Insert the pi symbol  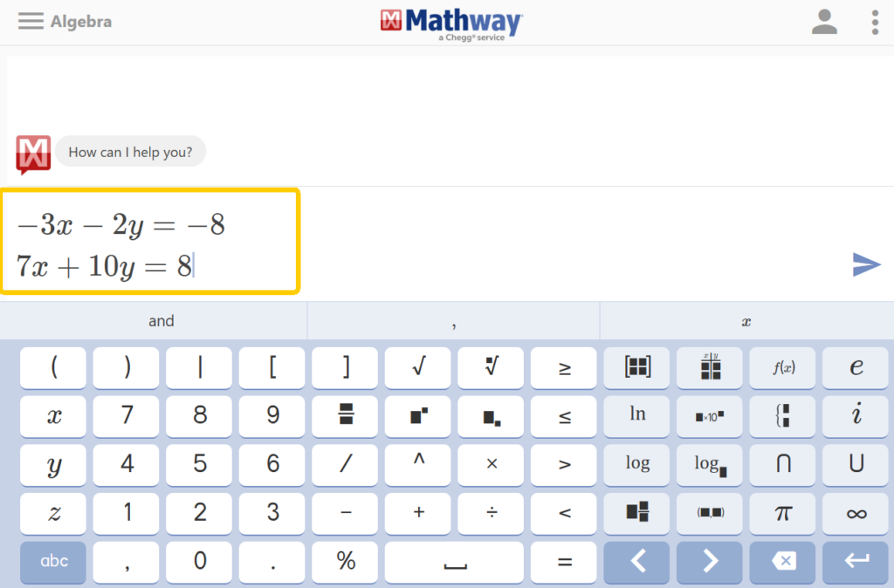click(782, 514)
